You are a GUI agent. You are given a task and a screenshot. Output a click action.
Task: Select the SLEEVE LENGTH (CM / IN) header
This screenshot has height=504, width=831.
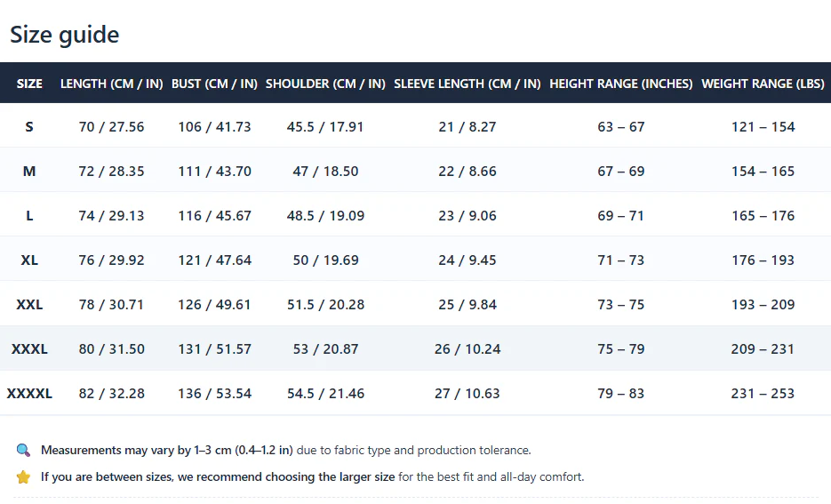(467, 84)
